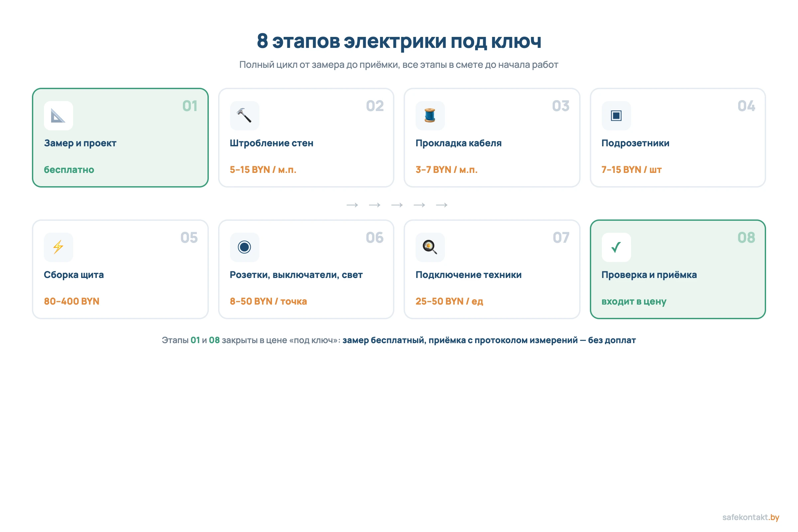Select the 25–50 BYN price on Подключение техники

coord(449,301)
